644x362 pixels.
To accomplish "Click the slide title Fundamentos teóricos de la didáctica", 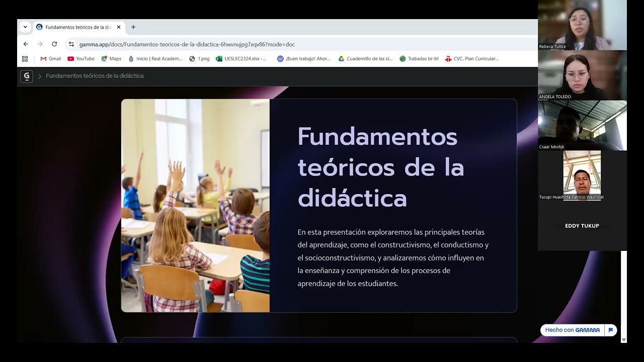I will pyautogui.click(x=381, y=167).
